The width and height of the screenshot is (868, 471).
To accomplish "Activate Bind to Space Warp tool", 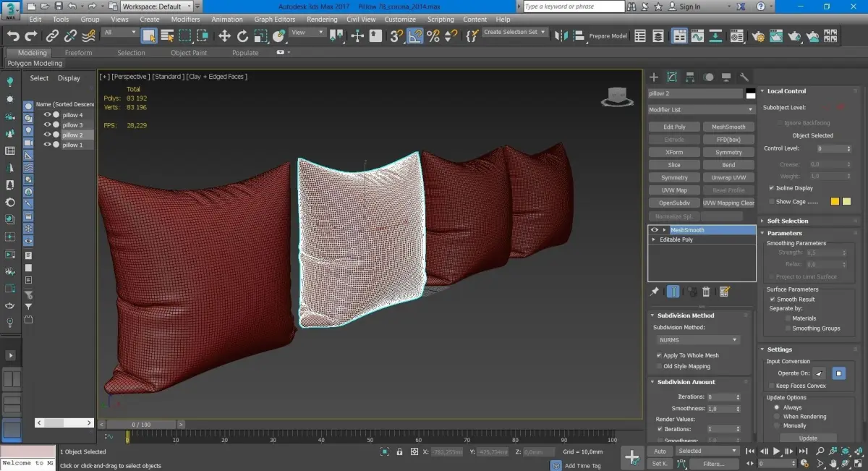I will coord(88,35).
